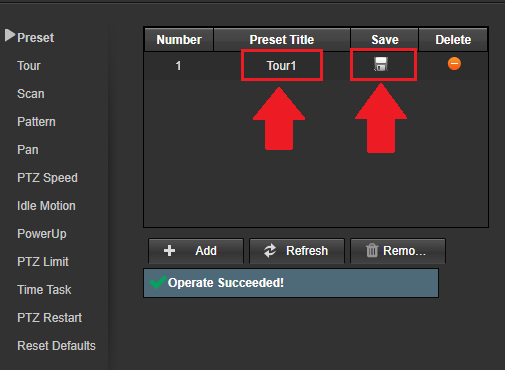Click the refresh arrows icon

[x=270, y=251]
